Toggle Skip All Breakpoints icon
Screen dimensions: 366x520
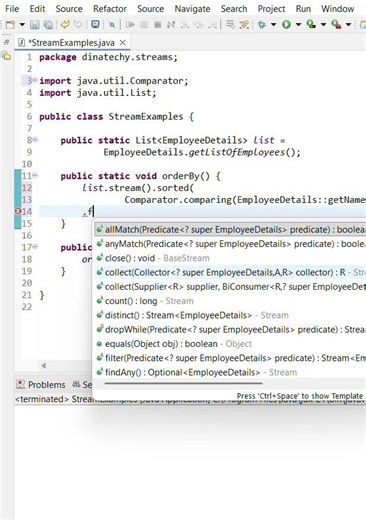112,24
